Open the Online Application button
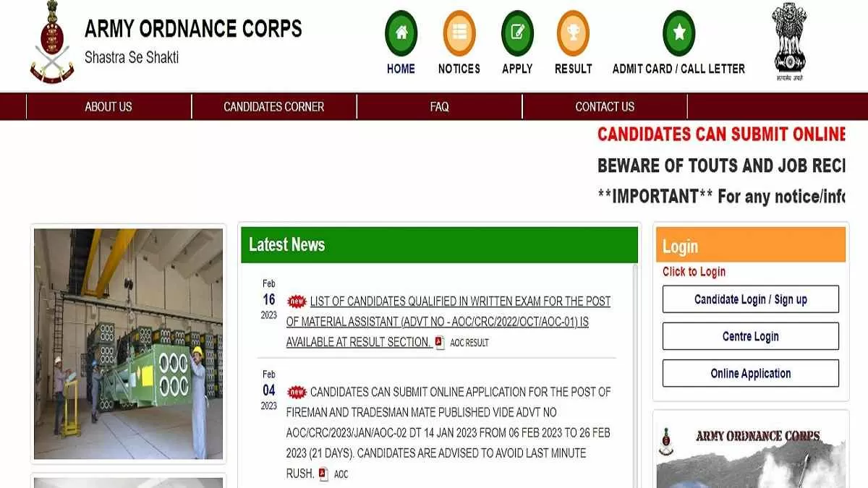 (x=751, y=373)
